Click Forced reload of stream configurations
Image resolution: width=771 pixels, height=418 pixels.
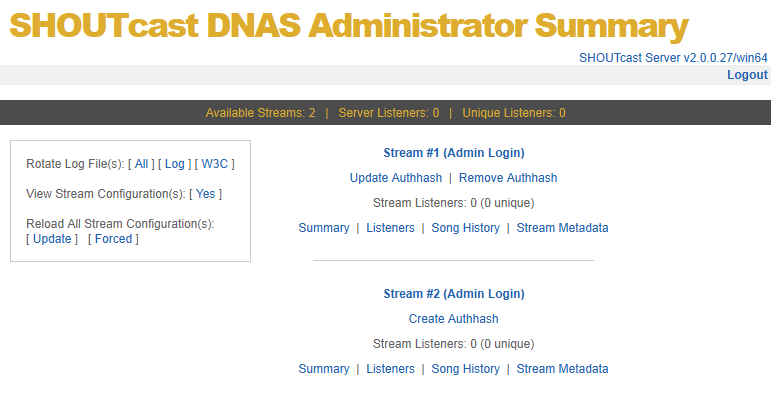point(113,239)
